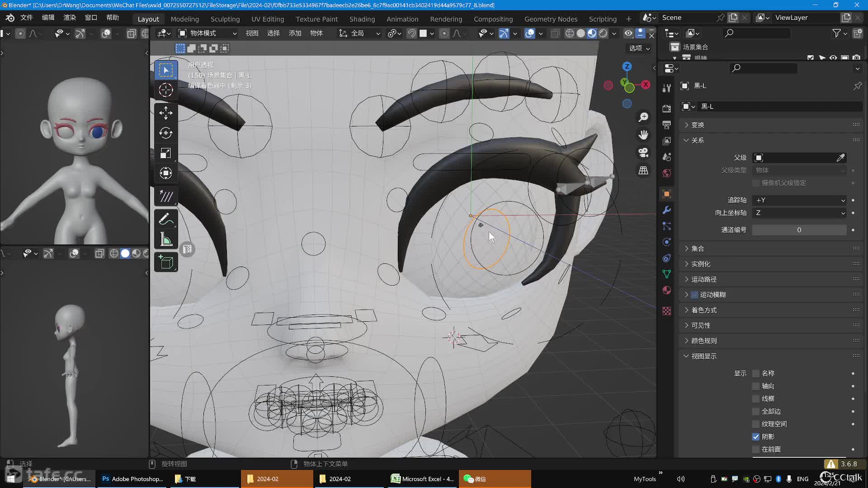Open World properties tab
868x488 pixels.
(666, 173)
